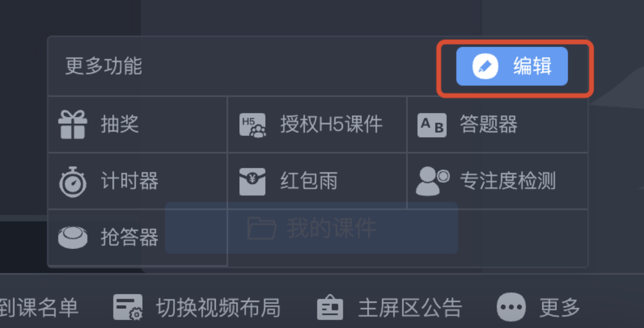Image resolution: width=644 pixels, height=328 pixels.
Task: Click the gift box lottery icon
Action: click(73, 124)
